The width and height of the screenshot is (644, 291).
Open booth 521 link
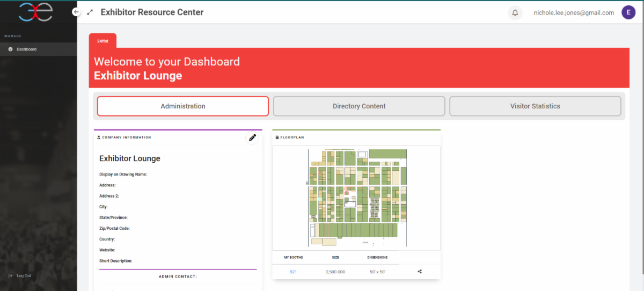pyautogui.click(x=293, y=272)
